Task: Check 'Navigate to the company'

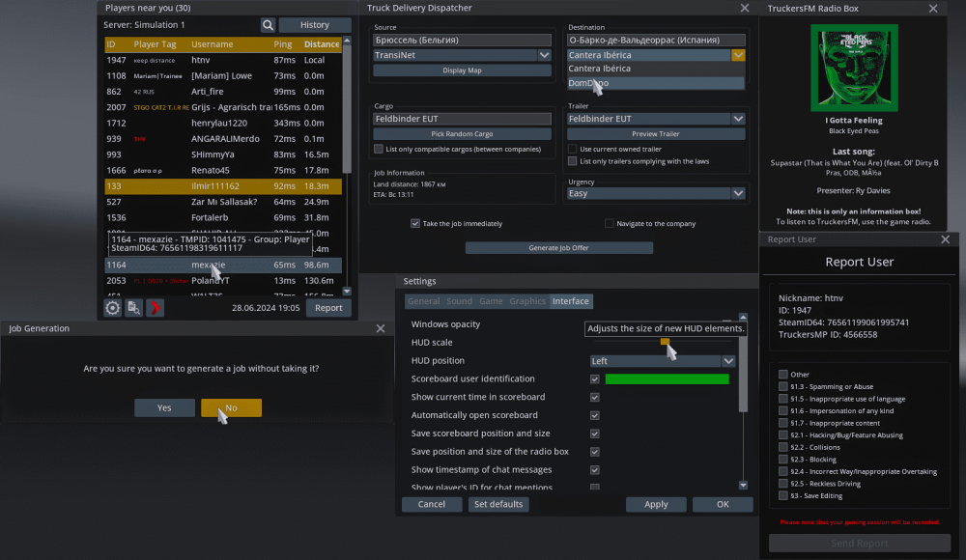Action: pos(609,223)
